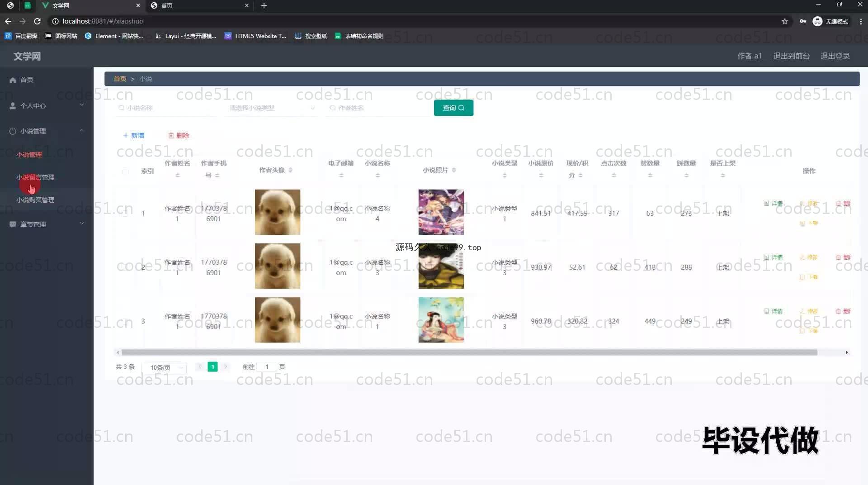Select 小说管理 submenu item
Image resolution: width=868 pixels, height=485 pixels.
point(29,155)
